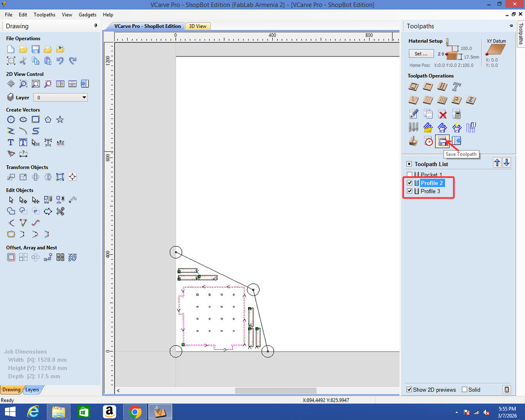525x420 pixels.
Task: Open the Layer dropdown
Action: (x=60, y=97)
